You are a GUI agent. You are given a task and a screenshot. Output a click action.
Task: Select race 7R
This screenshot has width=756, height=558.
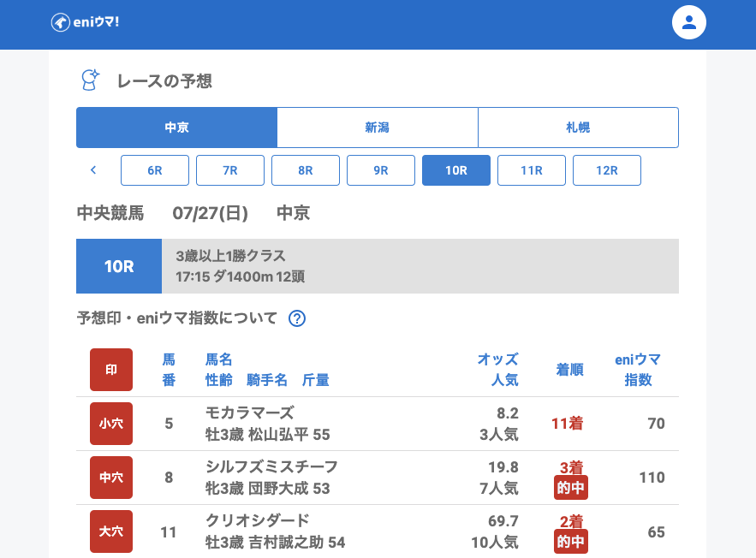point(230,170)
